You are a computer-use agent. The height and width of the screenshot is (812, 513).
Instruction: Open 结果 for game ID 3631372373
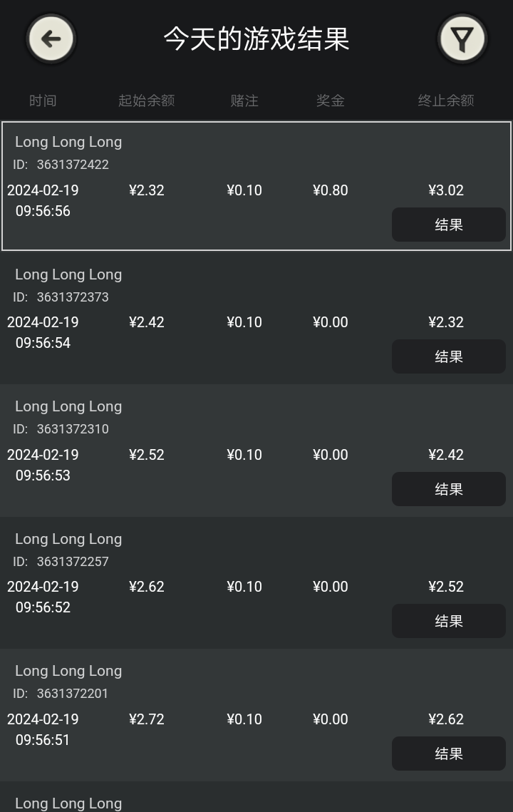448,356
